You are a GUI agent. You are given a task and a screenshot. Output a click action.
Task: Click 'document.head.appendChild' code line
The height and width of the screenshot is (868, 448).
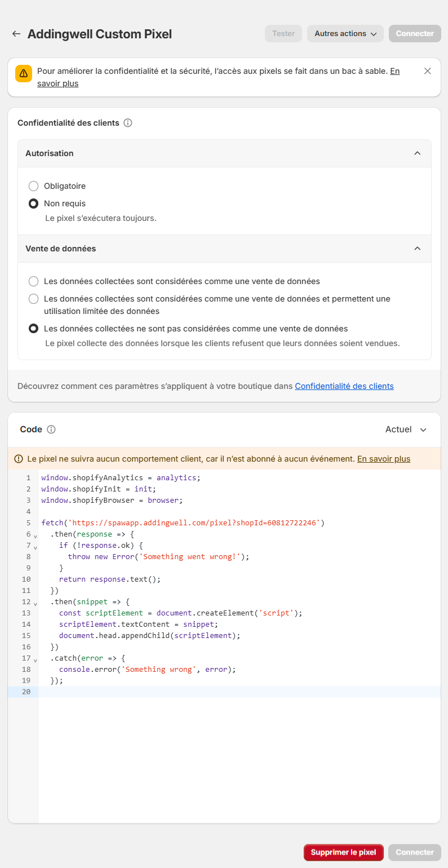click(150, 635)
